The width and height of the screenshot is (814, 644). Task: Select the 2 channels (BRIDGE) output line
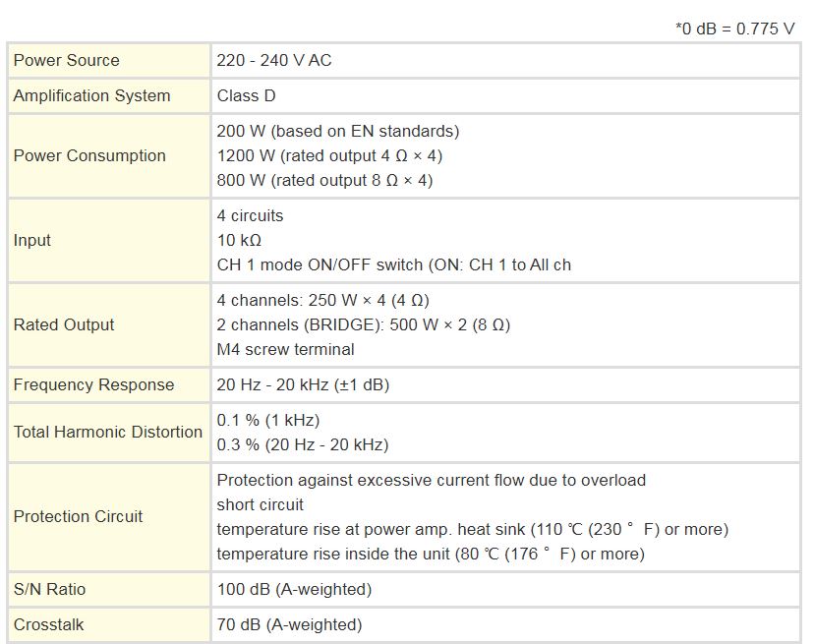pyautogui.click(x=363, y=324)
